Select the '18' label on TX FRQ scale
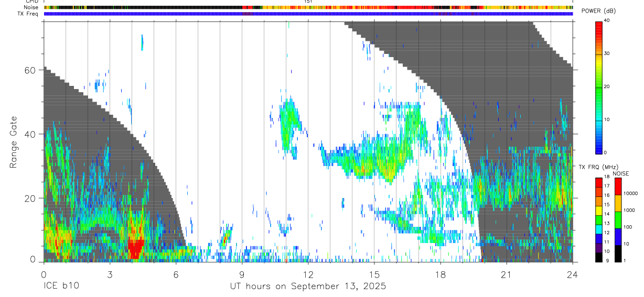The width and height of the screenshot is (644, 297). (x=607, y=177)
